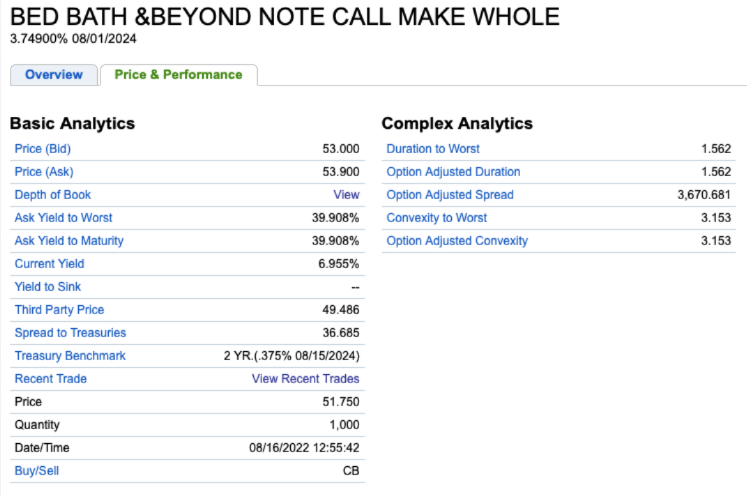747x496 pixels.
Task: Click the Price (Ask) link
Action: (x=43, y=172)
